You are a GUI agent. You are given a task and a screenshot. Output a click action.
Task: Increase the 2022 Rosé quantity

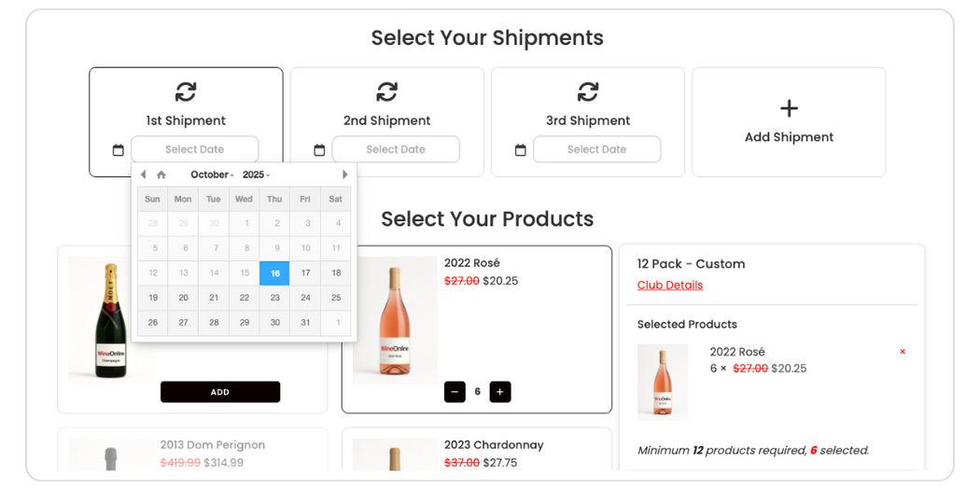500,392
